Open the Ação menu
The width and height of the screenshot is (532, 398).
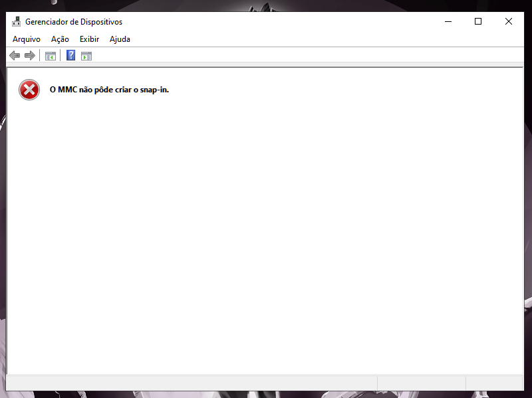(60, 39)
